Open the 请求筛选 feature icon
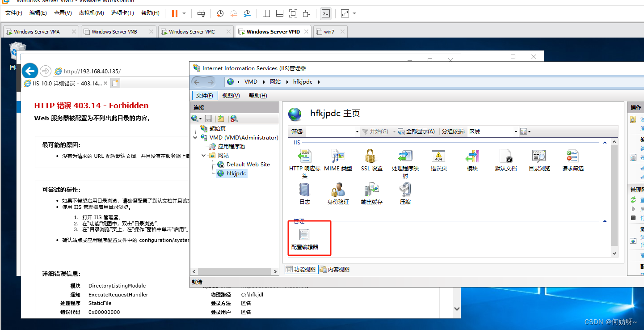 click(x=572, y=157)
